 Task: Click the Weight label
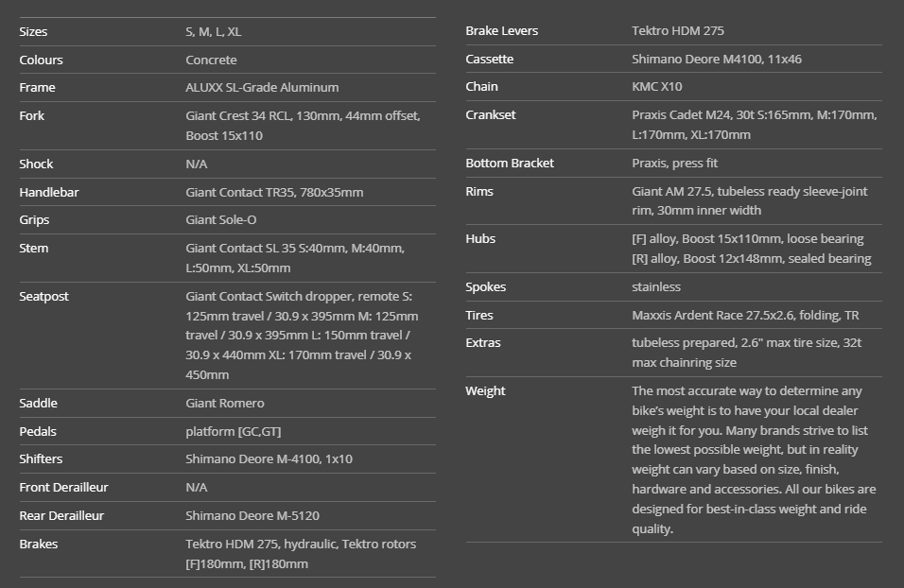(x=485, y=390)
